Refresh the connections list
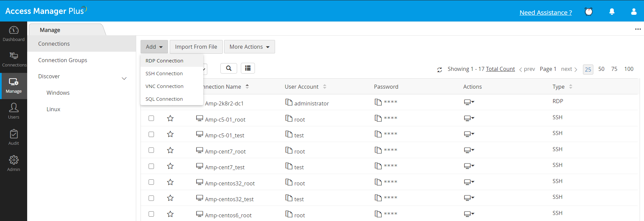The image size is (644, 221). click(439, 70)
